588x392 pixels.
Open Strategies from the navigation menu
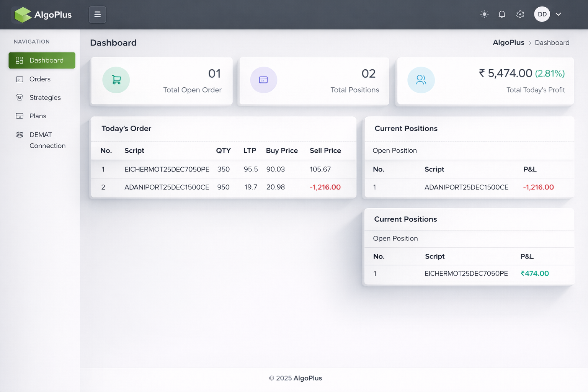[x=45, y=97]
